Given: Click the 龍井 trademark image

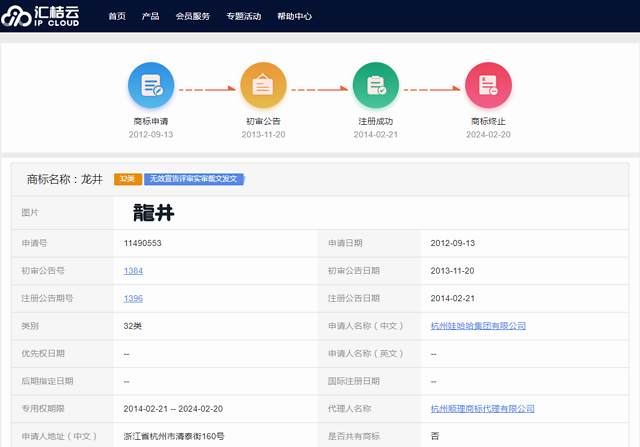Looking at the screenshot, I should click(153, 213).
